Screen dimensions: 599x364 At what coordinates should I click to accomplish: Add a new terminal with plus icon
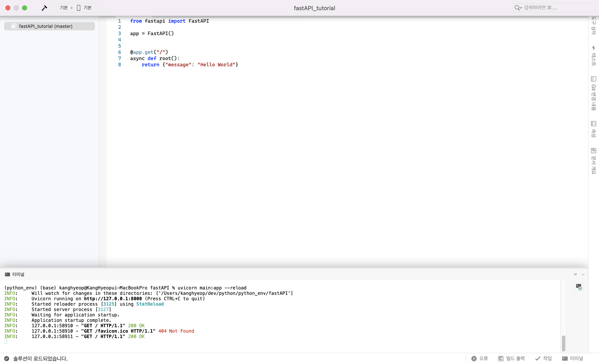579,287
